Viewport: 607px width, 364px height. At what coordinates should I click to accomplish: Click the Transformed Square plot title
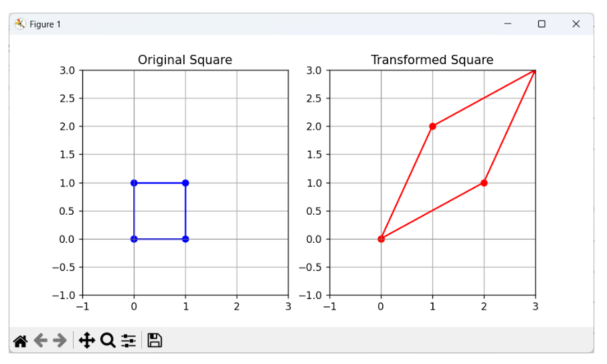click(x=432, y=60)
